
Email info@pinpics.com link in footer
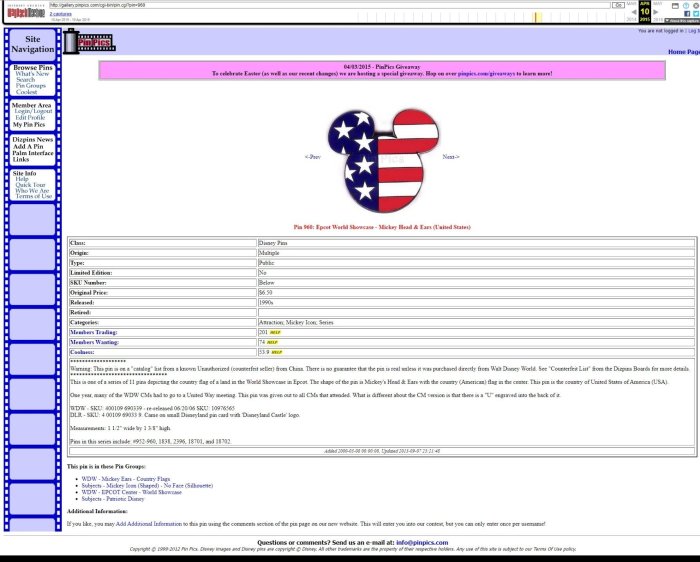pyautogui.click(x=422, y=543)
